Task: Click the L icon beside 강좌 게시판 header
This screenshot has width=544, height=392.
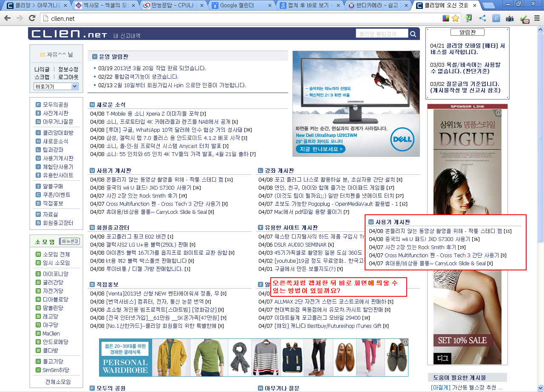Action: tap(261, 170)
